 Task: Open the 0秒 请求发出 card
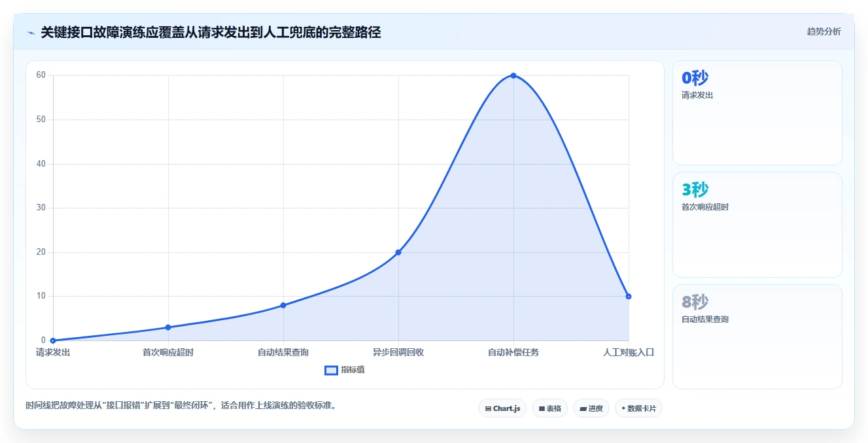point(757,113)
